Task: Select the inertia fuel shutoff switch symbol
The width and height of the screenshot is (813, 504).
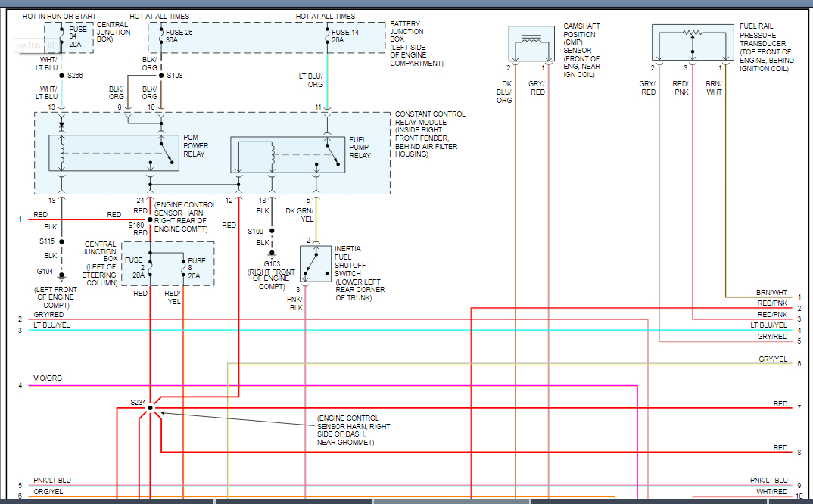Action: (316, 263)
